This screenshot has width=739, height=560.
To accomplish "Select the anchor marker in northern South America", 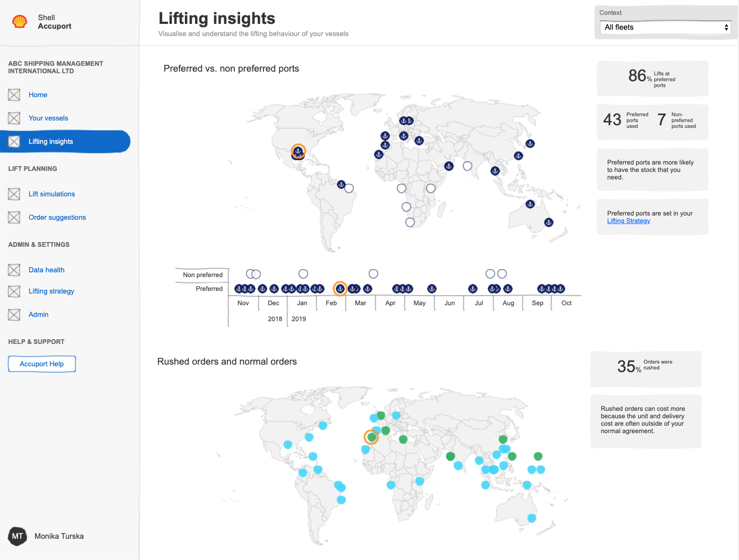I will 342,184.
